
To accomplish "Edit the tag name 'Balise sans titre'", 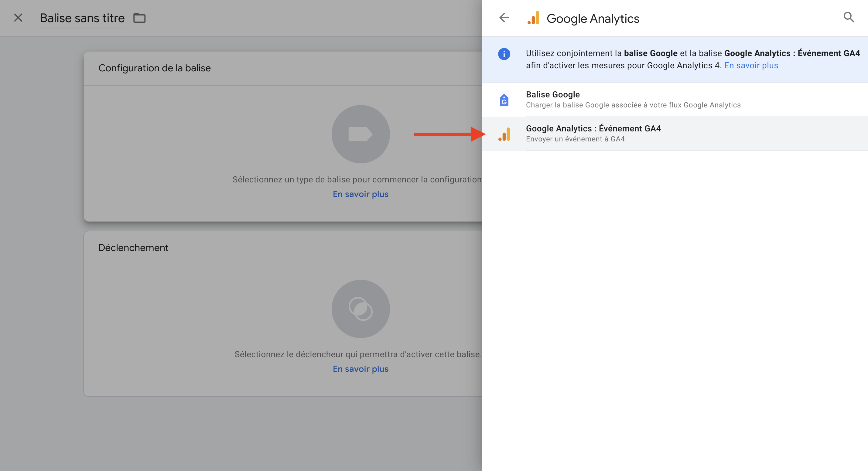I will [82, 18].
